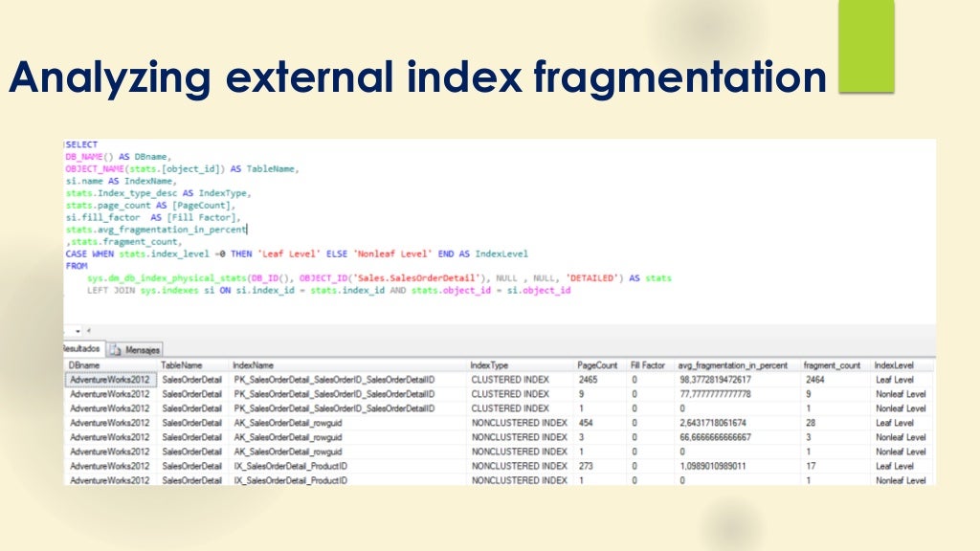This screenshot has width=980, height=551.
Task: Click the FROM keyword in the query
Action: (77, 266)
